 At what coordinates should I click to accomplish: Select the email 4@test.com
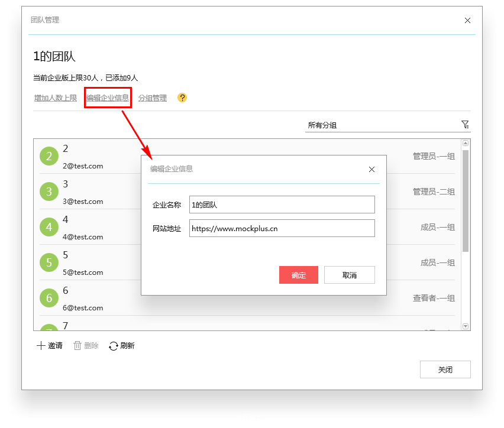click(83, 237)
